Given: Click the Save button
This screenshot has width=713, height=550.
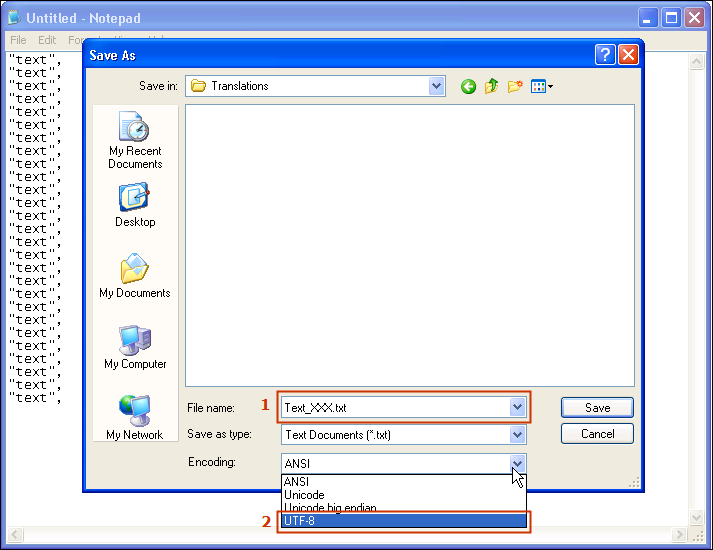Looking at the screenshot, I should click(x=597, y=407).
